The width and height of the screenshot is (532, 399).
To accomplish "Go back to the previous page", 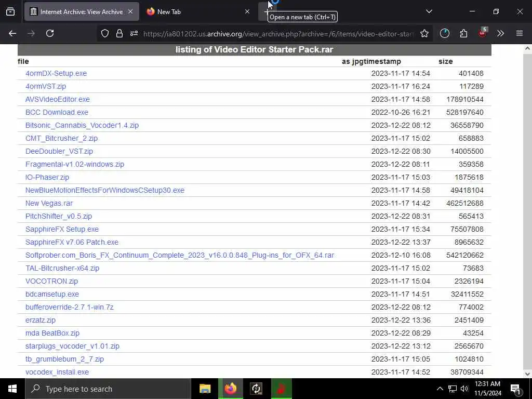I will click(12, 33).
